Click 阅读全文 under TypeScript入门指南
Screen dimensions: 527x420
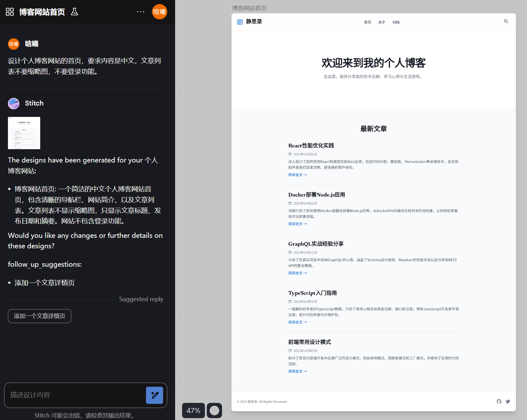pyautogui.click(x=297, y=322)
